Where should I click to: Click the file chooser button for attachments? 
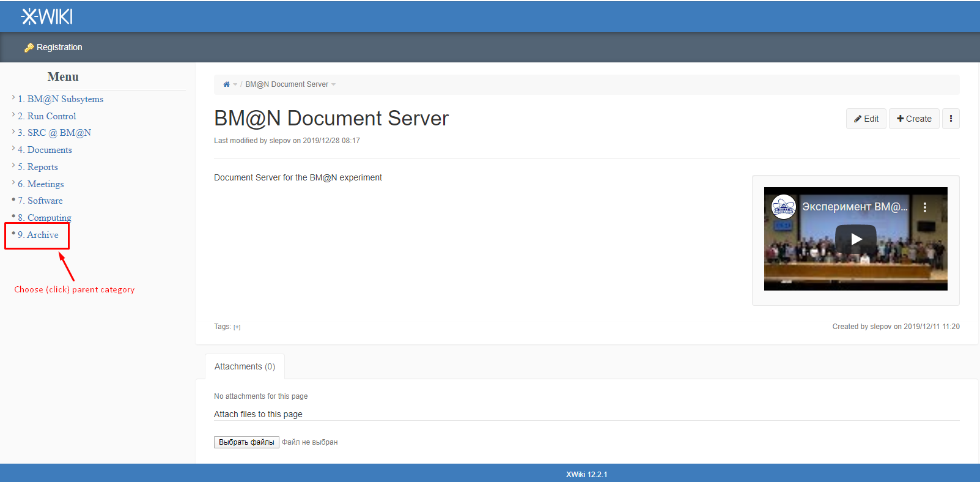(x=246, y=442)
